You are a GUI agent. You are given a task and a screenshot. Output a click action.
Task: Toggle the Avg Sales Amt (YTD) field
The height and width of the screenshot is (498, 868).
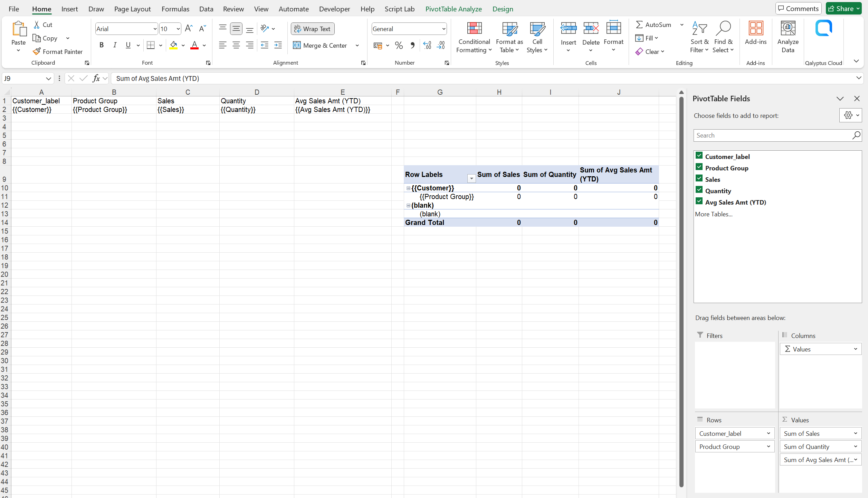pos(699,201)
